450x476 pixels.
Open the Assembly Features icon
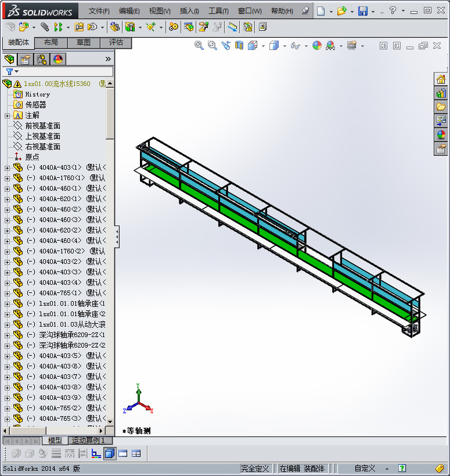coord(131,27)
